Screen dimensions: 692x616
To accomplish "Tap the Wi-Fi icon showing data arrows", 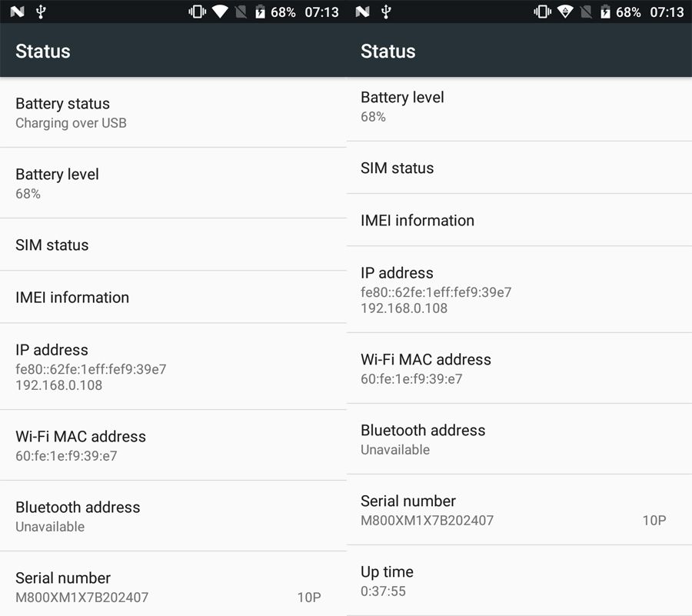I will tap(565, 12).
